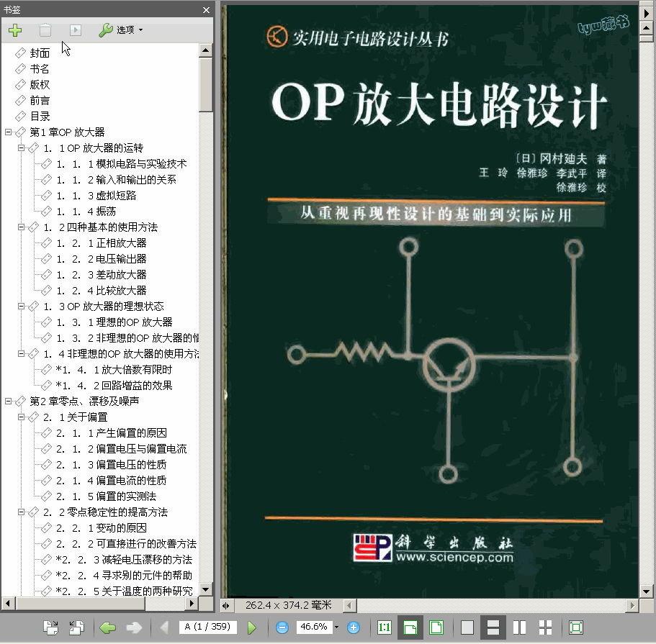Zoom out with the blue minus button
Image resolution: width=656 pixels, height=644 pixels.
[x=282, y=627]
